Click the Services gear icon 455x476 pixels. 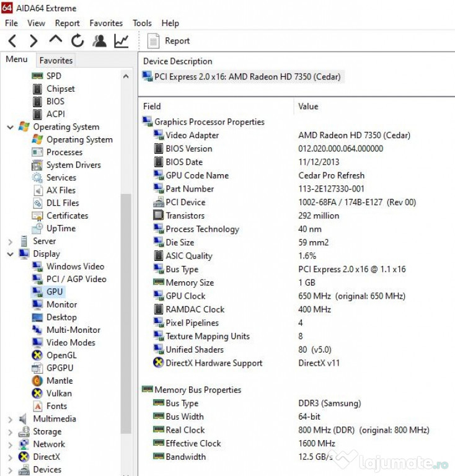click(x=37, y=177)
